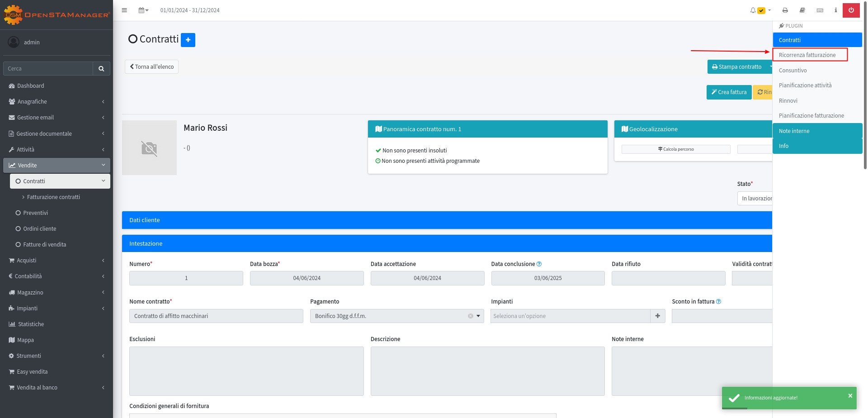868x418 pixels.
Task: Click the Nome contratto input field
Action: pyautogui.click(x=216, y=316)
